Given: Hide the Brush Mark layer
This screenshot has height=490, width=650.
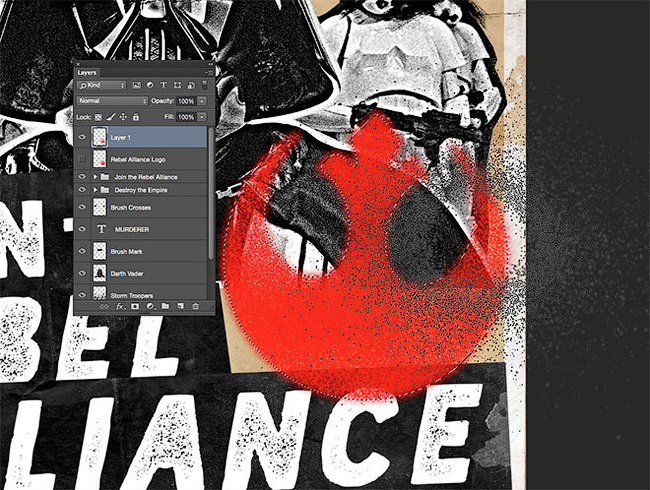Looking at the screenshot, I should tap(82, 251).
